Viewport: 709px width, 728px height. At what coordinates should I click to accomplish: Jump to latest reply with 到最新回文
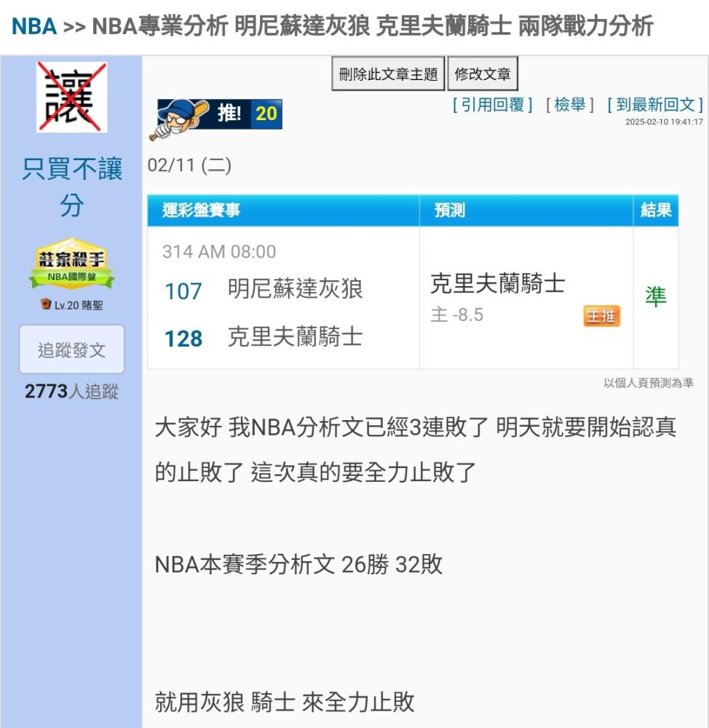pos(655,105)
